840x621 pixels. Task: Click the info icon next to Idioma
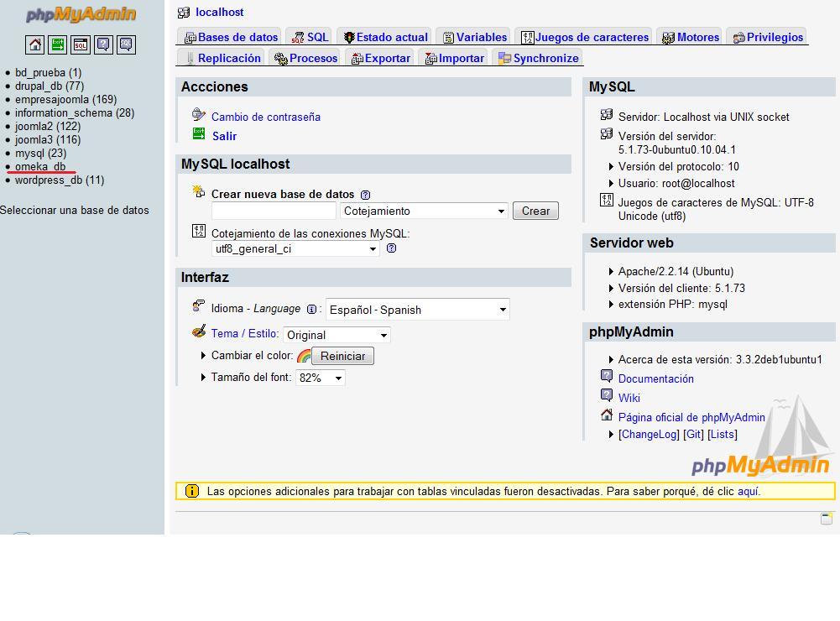point(311,310)
